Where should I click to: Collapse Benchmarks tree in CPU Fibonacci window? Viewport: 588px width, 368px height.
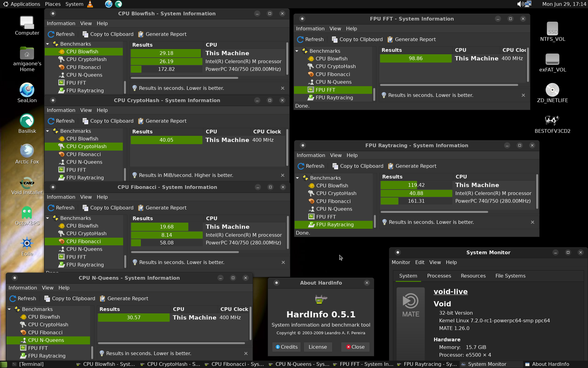(x=48, y=218)
